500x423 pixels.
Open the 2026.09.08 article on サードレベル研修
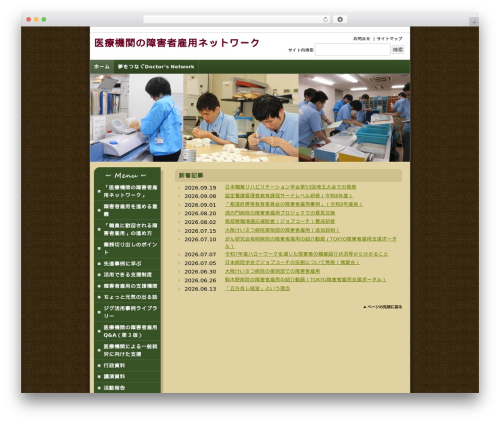(289, 196)
